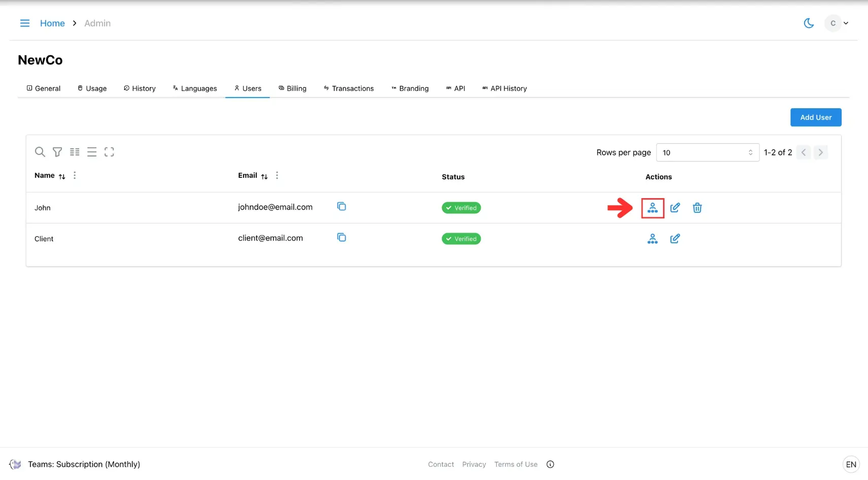Click the Admin breadcrumb
This screenshot has height=480, width=868.
[x=97, y=23]
